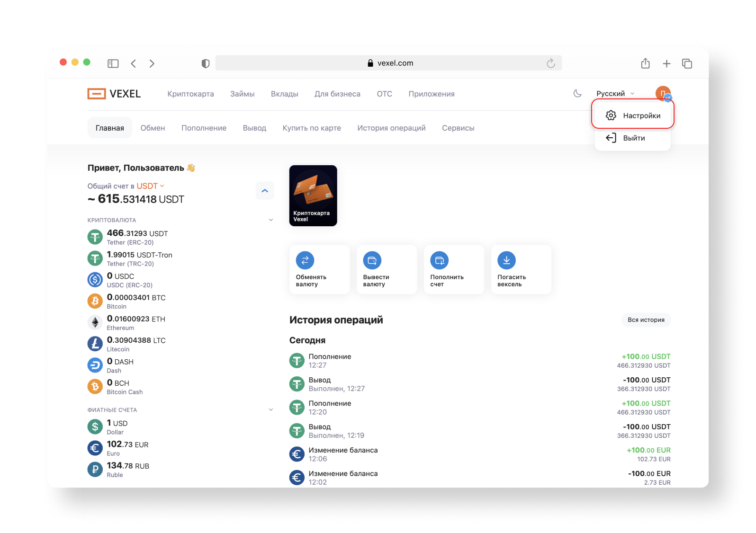Click the Пополнить счет deposit icon

(x=440, y=260)
